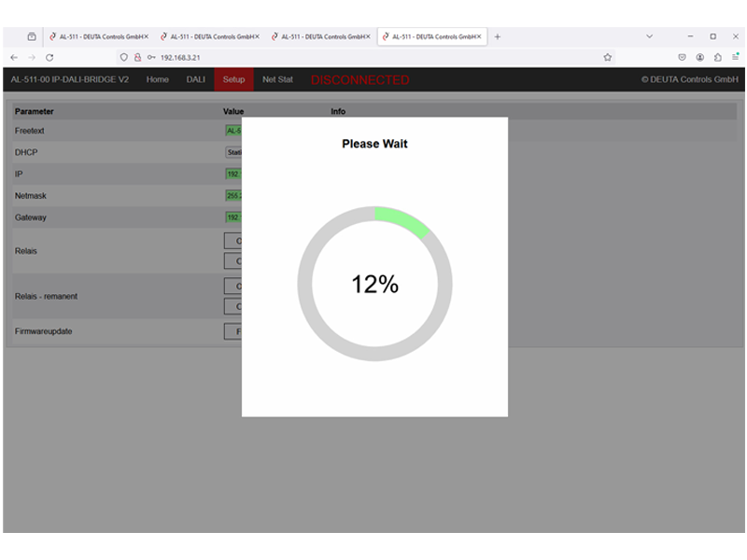Reload the current page

pyautogui.click(x=49, y=57)
